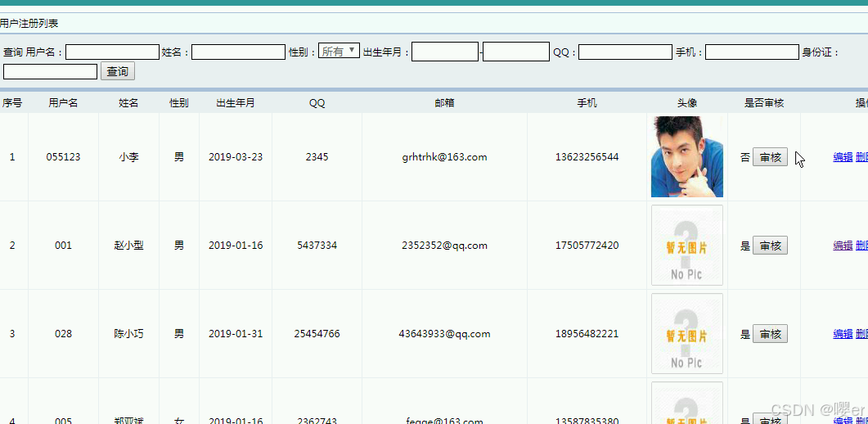Focus the 身份证 search input field
The image size is (868, 424).
tap(51, 71)
